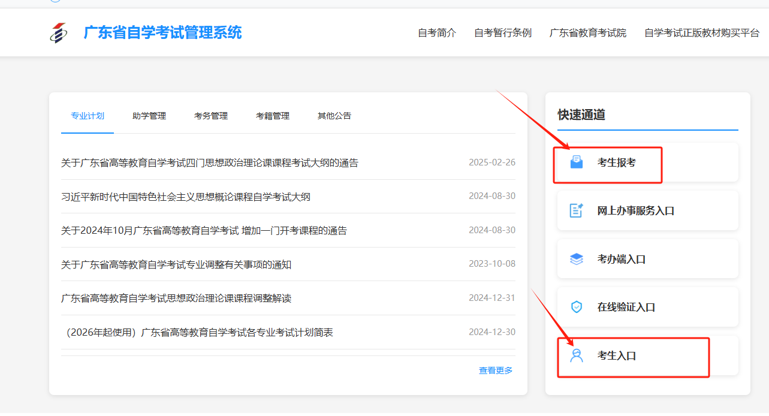Click the 网上办事服务入口 document icon
This screenshot has width=769, height=416.
coord(576,210)
